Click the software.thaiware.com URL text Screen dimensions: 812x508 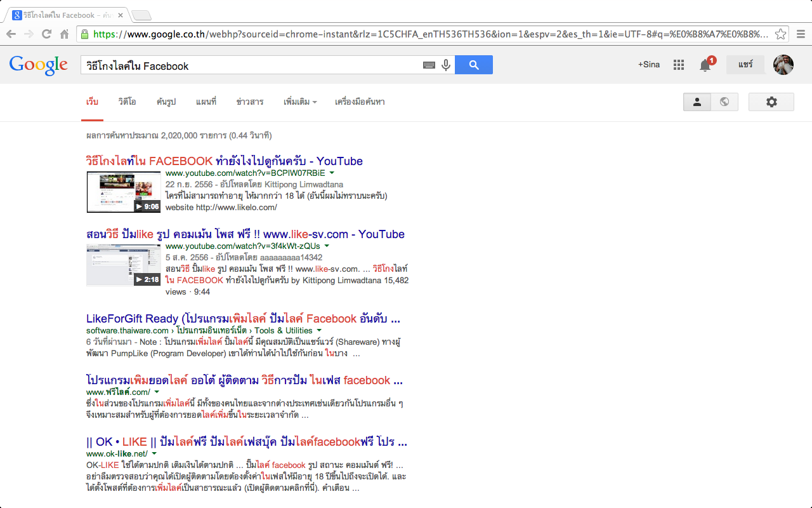tap(128, 330)
